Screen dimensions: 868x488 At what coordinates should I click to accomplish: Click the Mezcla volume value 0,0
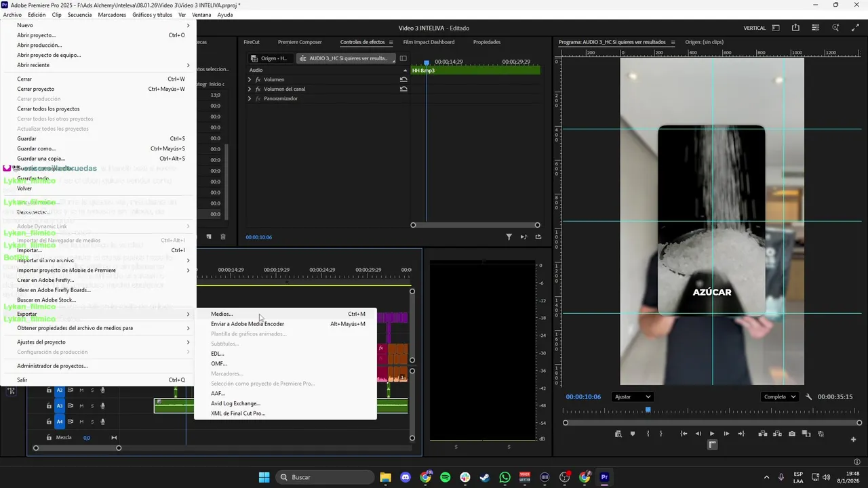87,438
